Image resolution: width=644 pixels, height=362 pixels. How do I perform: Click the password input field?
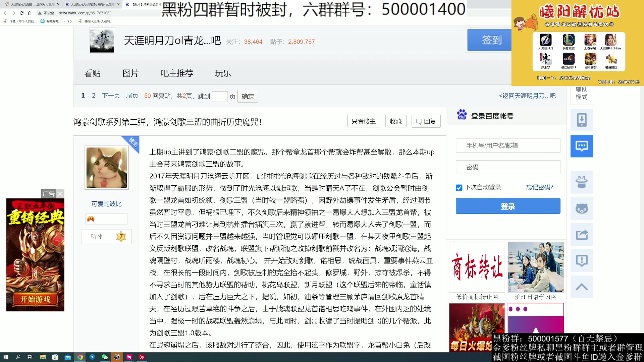(507, 167)
